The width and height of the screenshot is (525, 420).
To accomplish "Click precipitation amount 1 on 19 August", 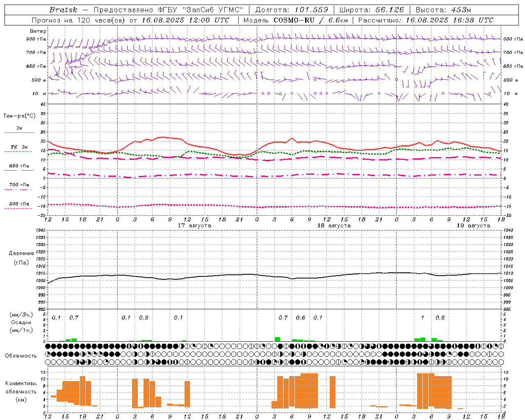I will (422, 318).
